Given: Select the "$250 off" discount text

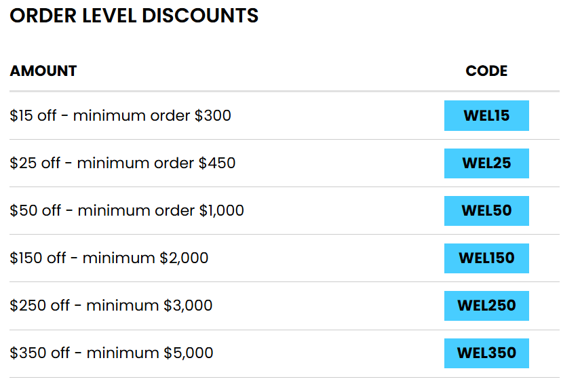Looking at the screenshot, I should (x=40, y=306).
